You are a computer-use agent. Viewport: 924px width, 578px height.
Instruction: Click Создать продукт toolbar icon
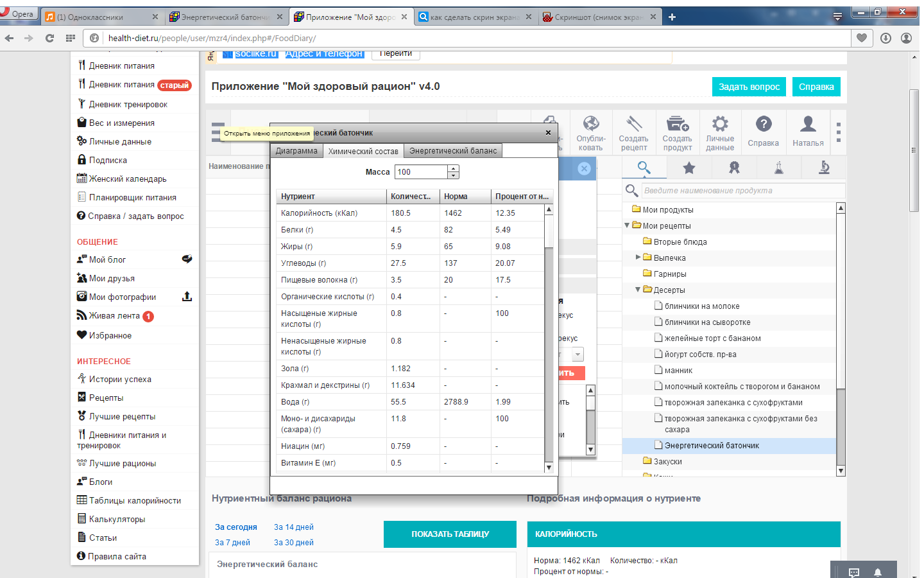(677, 124)
